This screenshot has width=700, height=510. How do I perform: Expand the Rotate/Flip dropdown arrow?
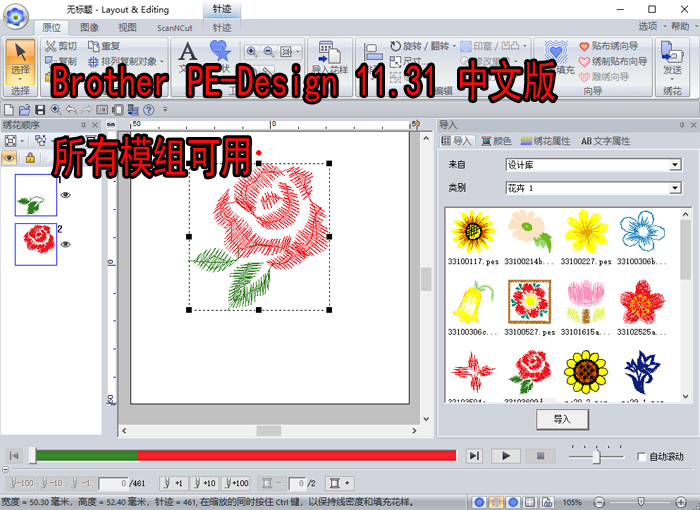[x=454, y=46]
